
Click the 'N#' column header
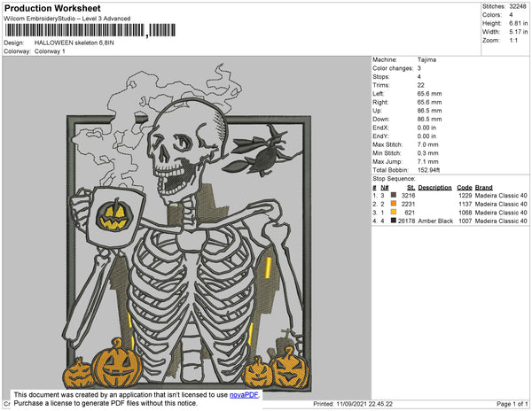pyautogui.click(x=385, y=188)
